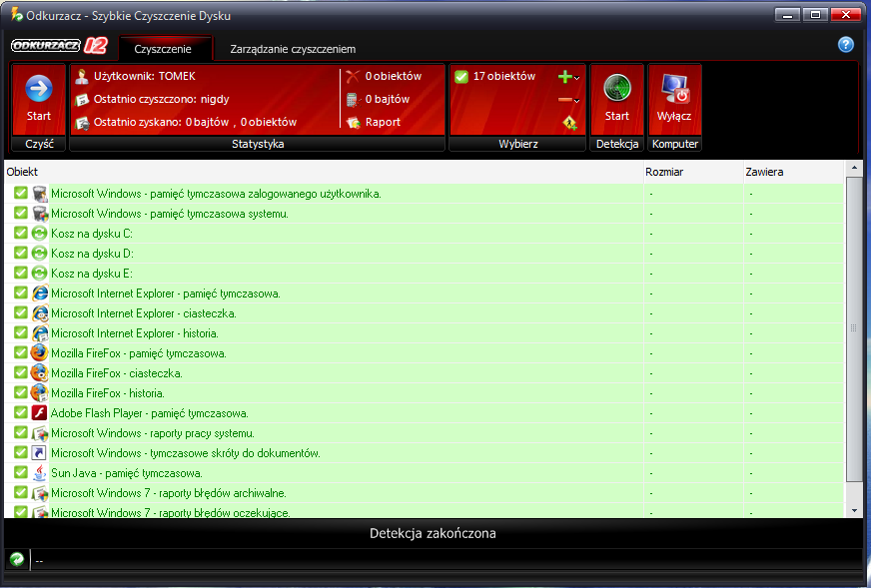Expand the orange minus deselect dropdown
The width and height of the screenshot is (871, 588).
568,100
